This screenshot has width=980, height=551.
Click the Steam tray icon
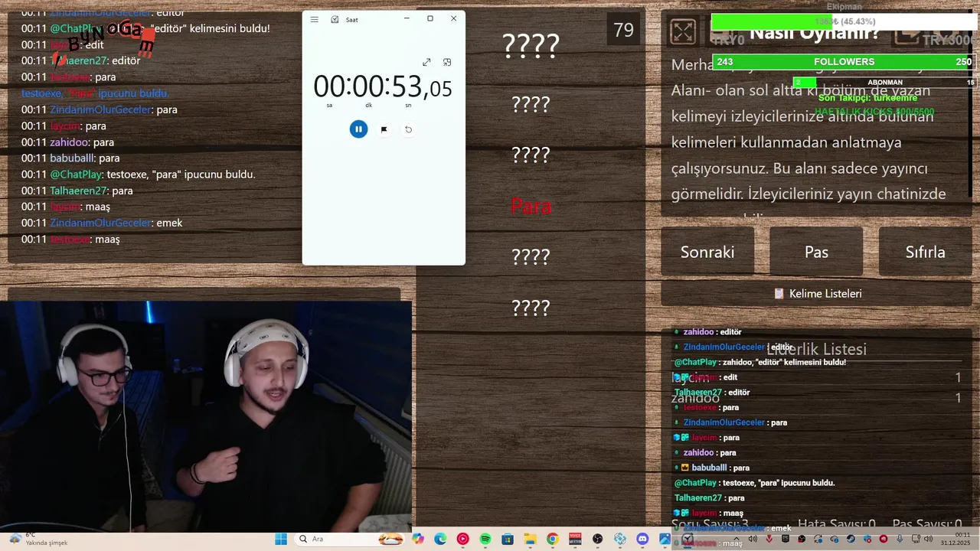[851, 539]
